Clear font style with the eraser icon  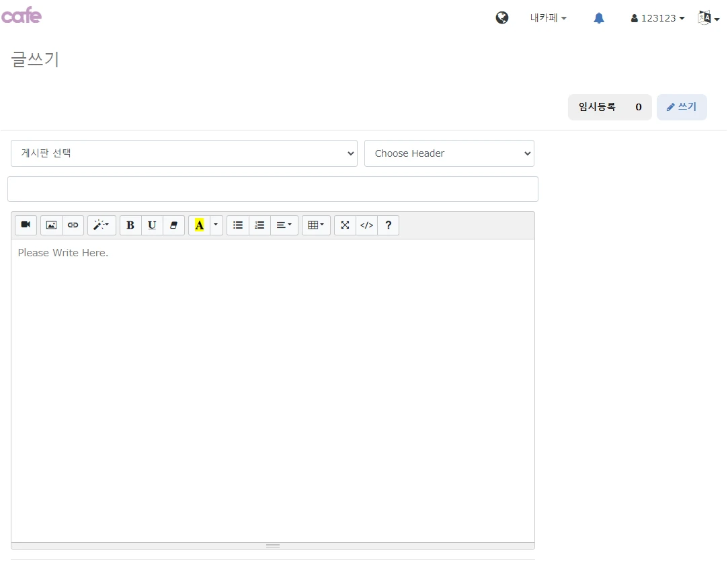tap(173, 225)
